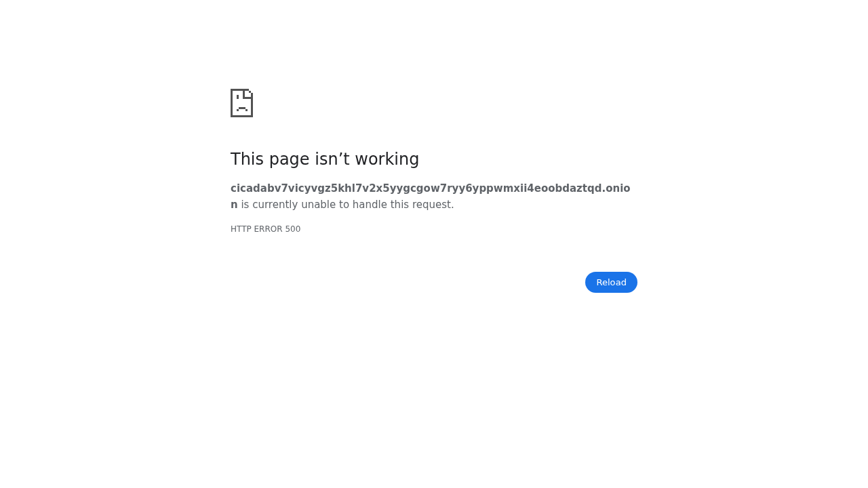Click the ".onio" ending of the bold address
Viewport: 868px width, 488px height.
pyautogui.click(x=616, y=188)
